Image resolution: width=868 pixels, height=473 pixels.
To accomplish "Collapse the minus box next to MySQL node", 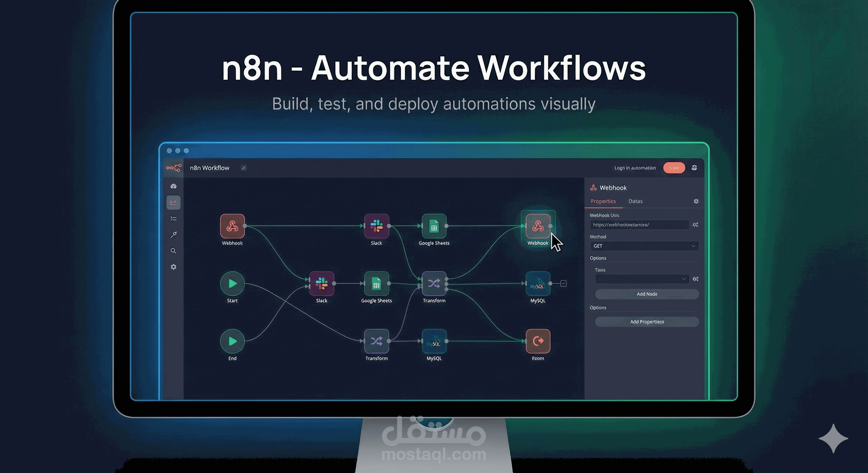I will [563, 284].
